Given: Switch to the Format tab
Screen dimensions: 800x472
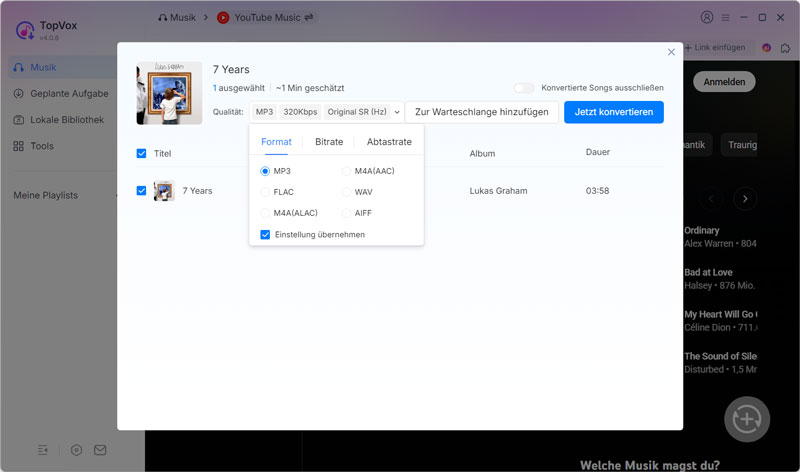Looking at the screenshot, I should (276, 142).
